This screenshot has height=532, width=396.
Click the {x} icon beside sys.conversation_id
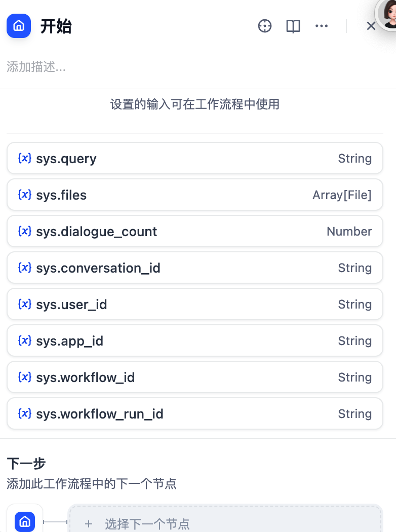click(24, 268)
